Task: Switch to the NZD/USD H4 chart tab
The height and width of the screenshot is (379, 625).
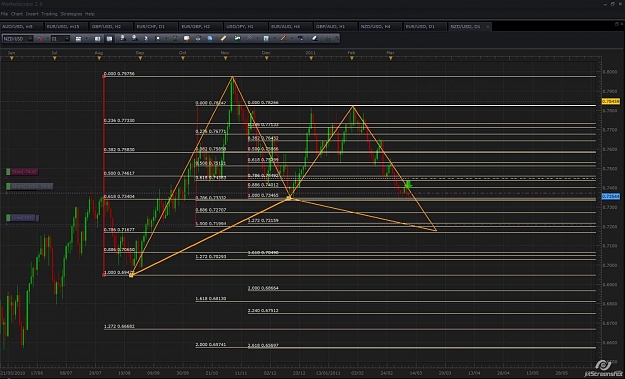Action: (380, 27)
